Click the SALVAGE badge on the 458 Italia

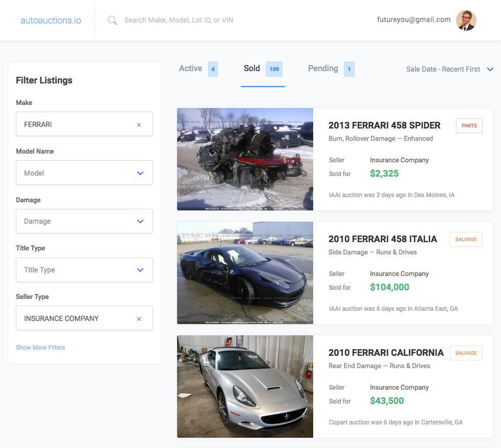[466, 239]
